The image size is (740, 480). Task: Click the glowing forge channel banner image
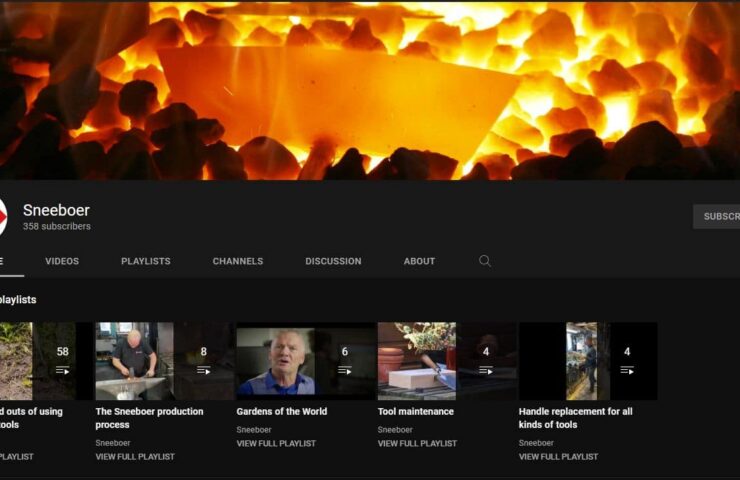coord(370,91)
